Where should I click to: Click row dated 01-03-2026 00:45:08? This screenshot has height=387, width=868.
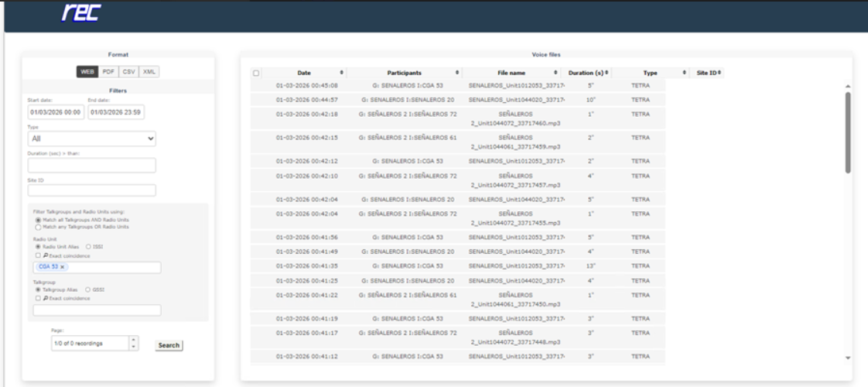(458, 86)
